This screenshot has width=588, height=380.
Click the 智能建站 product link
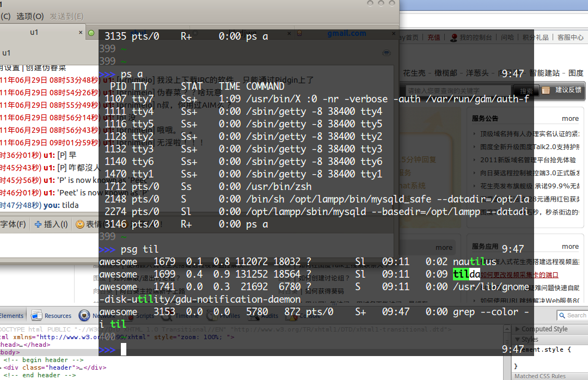coord(544,73)
